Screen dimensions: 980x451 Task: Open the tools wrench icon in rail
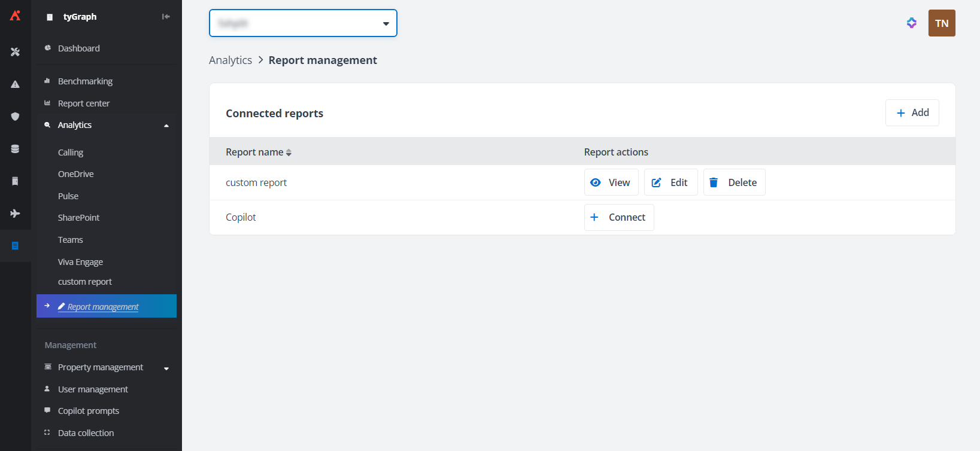(15, 52)
